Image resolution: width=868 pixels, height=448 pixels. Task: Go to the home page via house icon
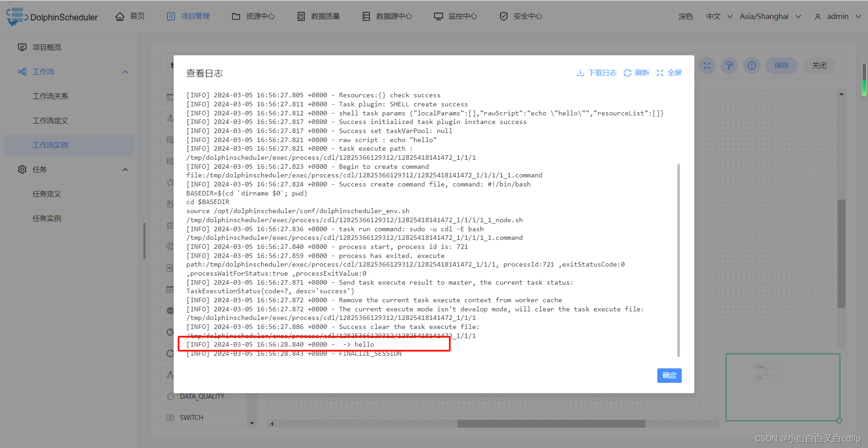coord(120,16)
